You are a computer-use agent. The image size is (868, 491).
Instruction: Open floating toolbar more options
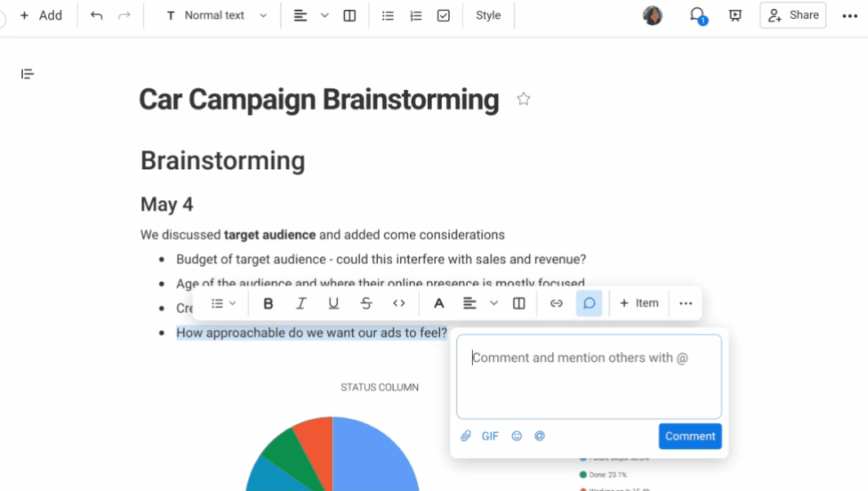685,303
